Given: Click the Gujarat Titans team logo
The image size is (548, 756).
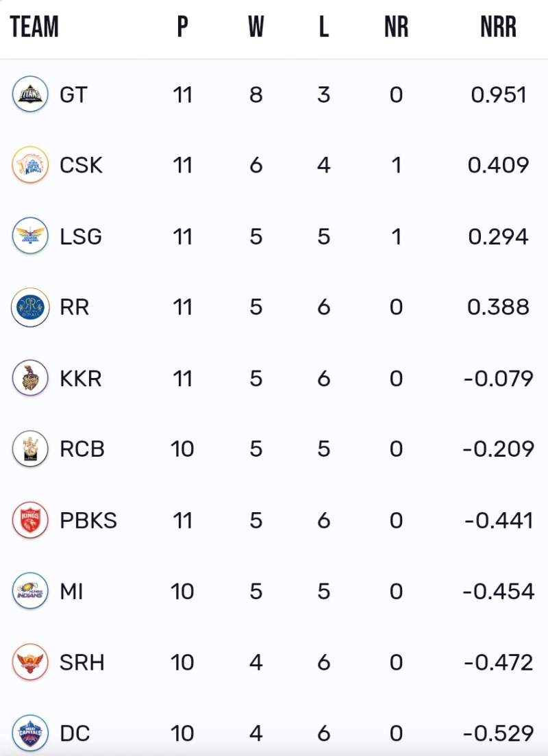Looking at the screenshot, I should [30, 94].
